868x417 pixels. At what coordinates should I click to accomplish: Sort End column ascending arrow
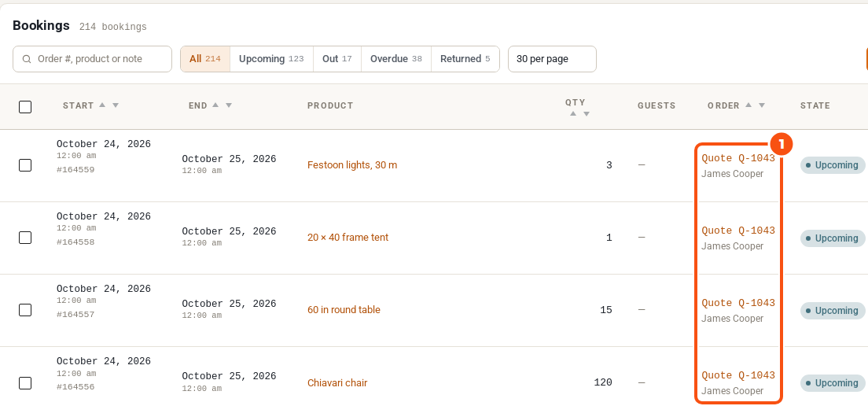click(x=215, y=105)
